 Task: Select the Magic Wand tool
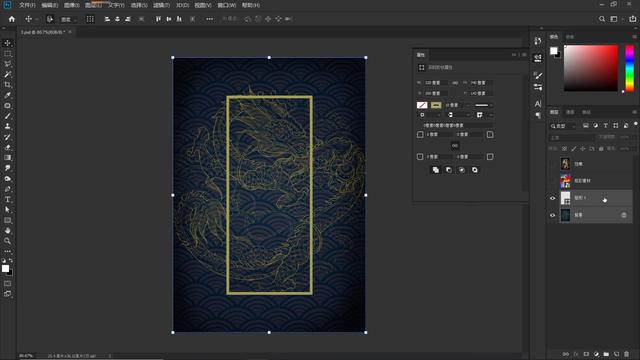pyautogui.click(x=7, y=74)
